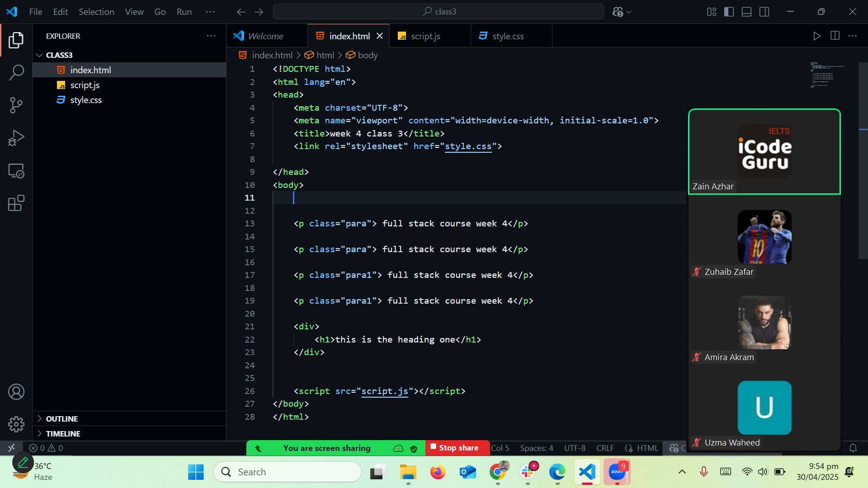This screenshot has height=488, width=868.
Task: Click the HTML language mode in status bar
Action: (647, 448)
